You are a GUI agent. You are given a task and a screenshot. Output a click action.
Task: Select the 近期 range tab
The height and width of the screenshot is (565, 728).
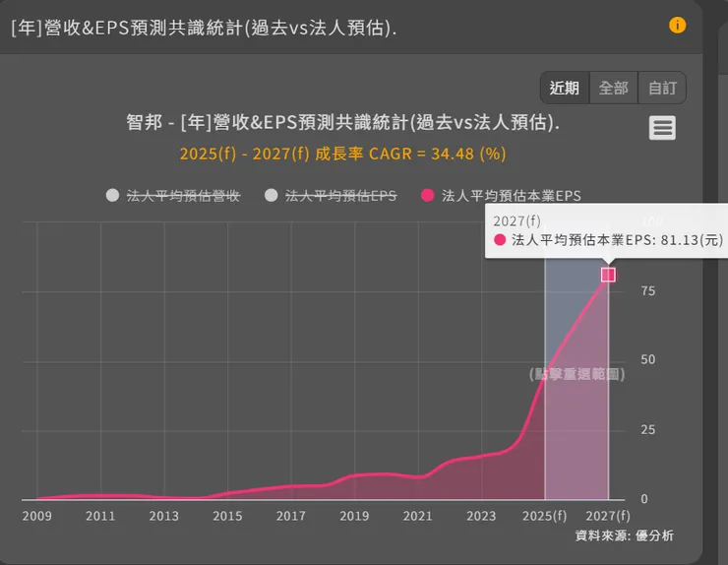(565, 88)
